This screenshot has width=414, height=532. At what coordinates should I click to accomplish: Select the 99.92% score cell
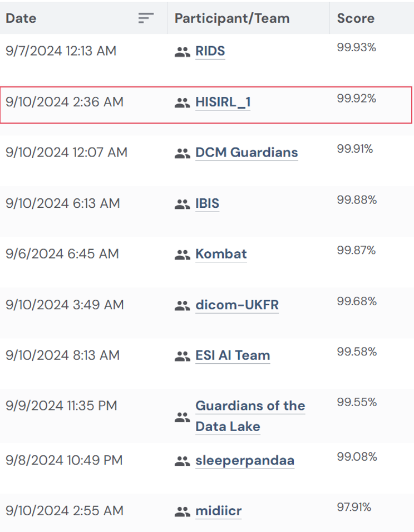357,99
